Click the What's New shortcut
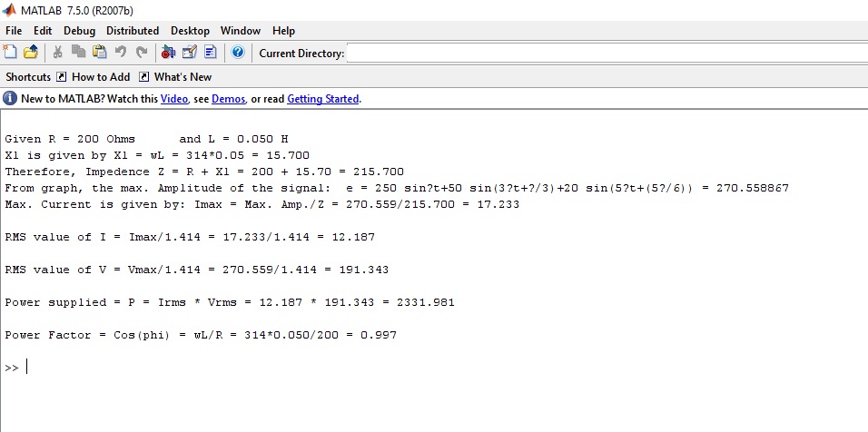This screenshot has height=432, width=868. click(182, 77)
